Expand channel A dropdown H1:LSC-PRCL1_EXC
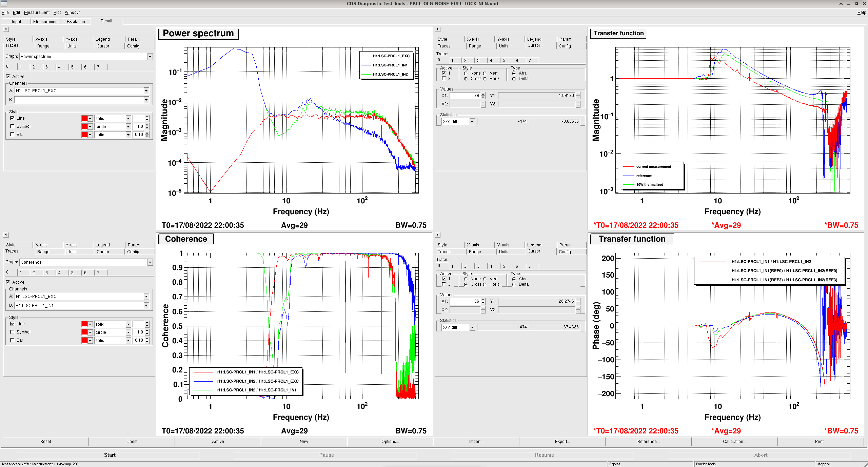The height and width of the screenshot is (467, 868). coord(146,91)
